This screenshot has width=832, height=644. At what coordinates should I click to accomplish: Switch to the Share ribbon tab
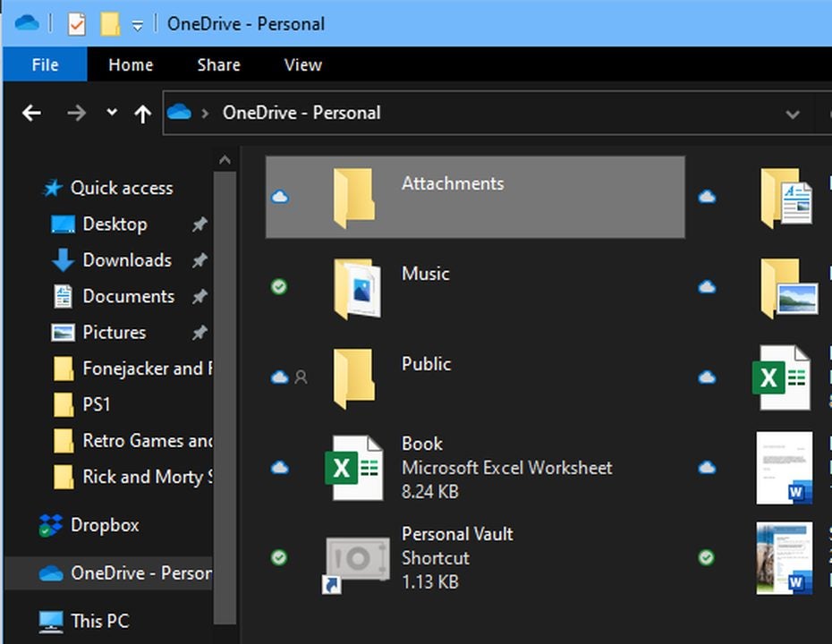[218, 64]
